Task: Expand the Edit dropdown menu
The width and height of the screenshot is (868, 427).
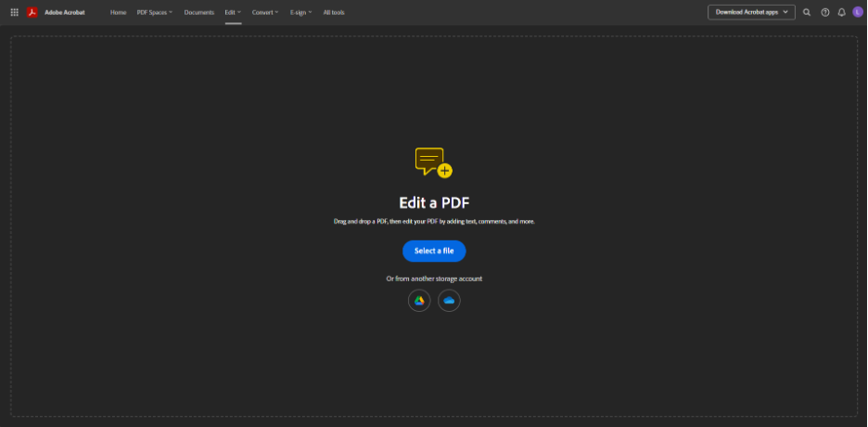Action: (x=233, y=12)
